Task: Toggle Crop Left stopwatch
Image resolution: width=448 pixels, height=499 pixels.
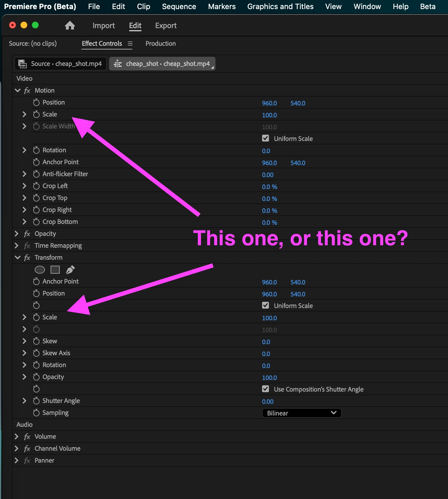Action: [36, 186]
